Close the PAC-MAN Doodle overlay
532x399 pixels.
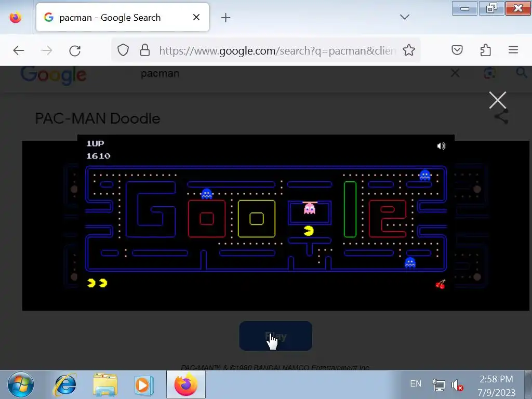coord(497,100)
